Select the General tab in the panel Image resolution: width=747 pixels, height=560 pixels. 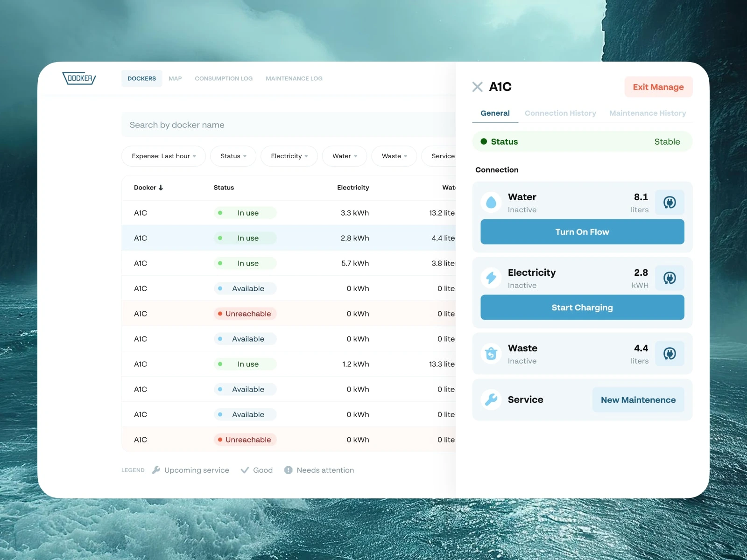(495, 113)
